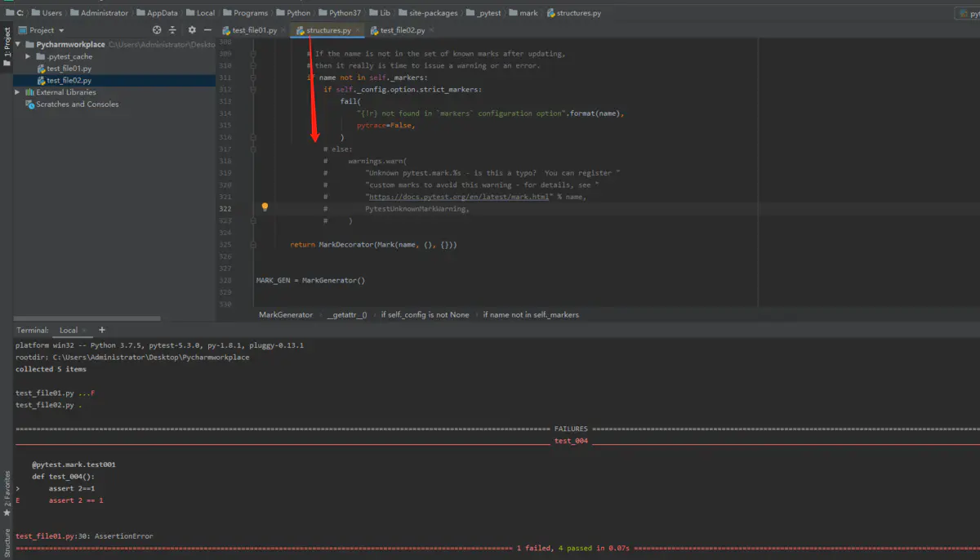Click line number 328 in the gutter
The image size is (980, 560).
tap(225, 280)
